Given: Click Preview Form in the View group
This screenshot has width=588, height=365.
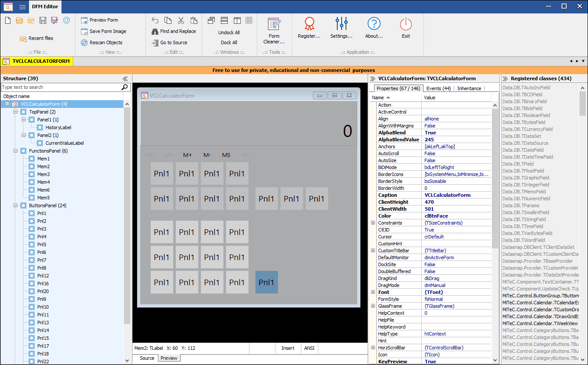Looking at the screenshot, I should click(100, 20).
